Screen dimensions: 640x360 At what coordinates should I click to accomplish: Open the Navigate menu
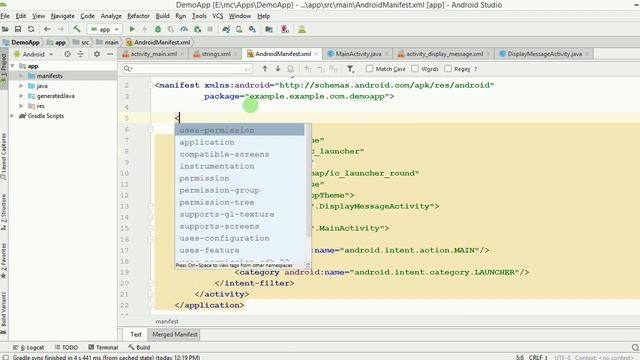(62, 16)
